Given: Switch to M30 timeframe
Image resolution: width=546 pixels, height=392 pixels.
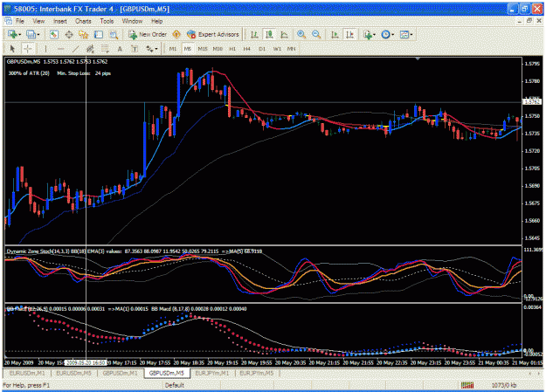Looking at the screenshot, I should click(x=218, y=49).
